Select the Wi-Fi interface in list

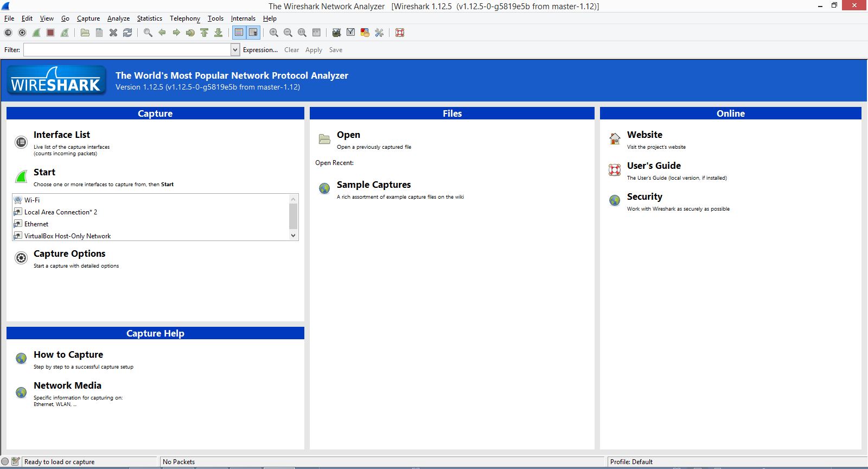coord(151,200)
